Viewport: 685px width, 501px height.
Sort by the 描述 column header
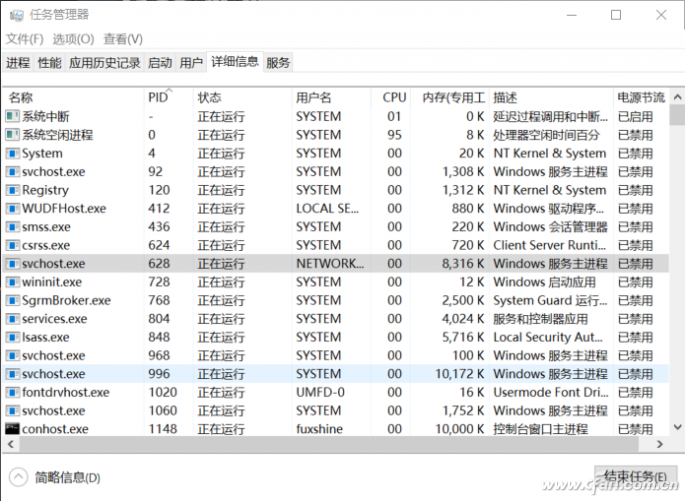551,97
